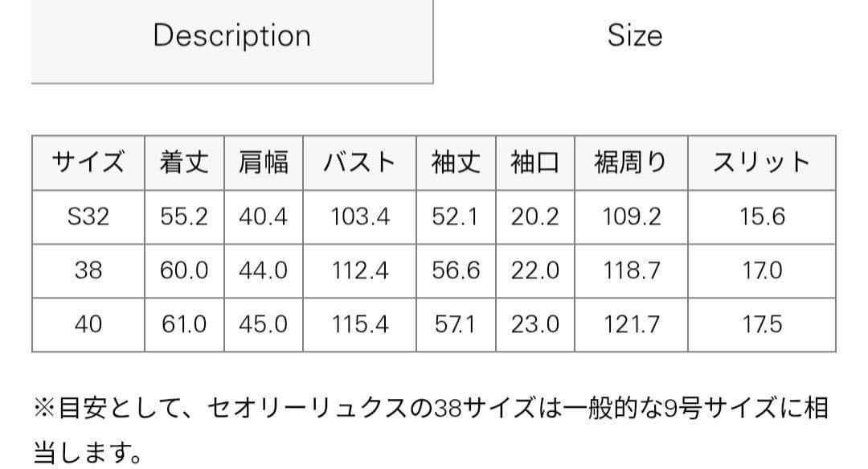
Task: Click the 袖口 column header
Action: (534, 162)
